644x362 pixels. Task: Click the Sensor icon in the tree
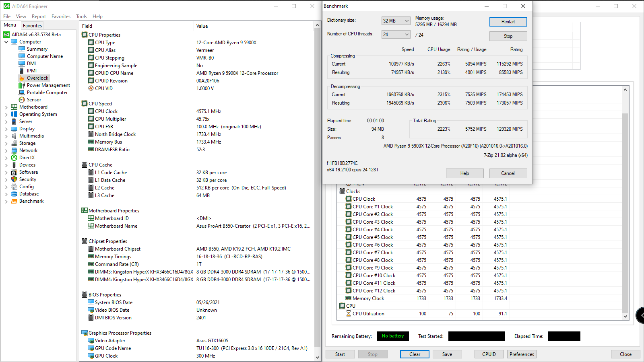(x=22, y=100)
